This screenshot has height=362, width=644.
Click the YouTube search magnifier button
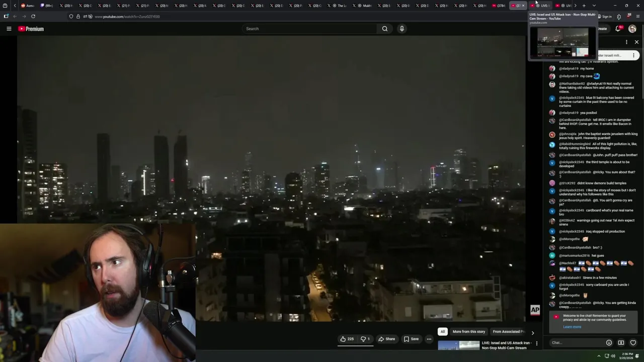coord(385,29)
